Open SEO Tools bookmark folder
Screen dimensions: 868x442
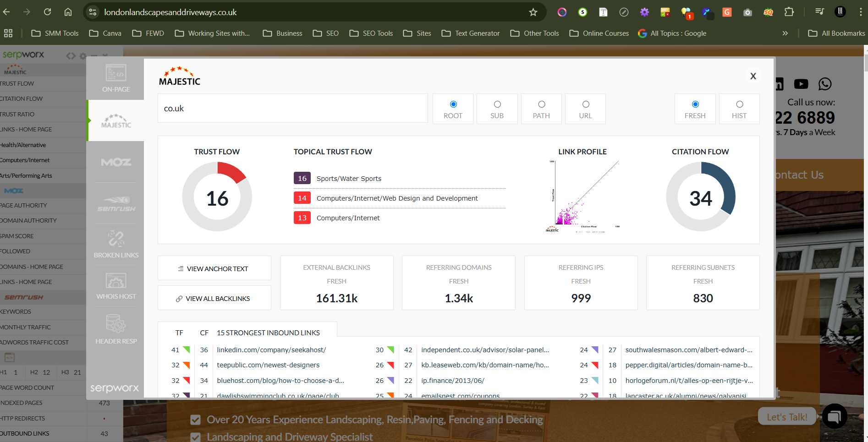[371, 33]
